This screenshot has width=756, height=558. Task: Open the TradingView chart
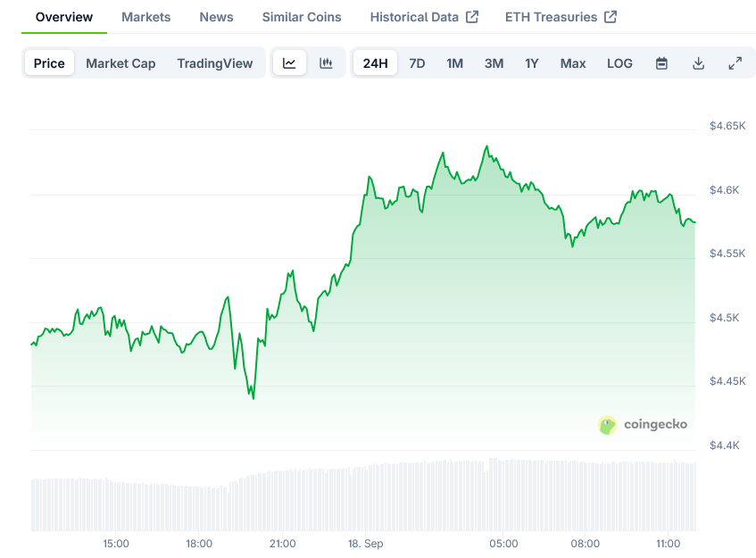click(x=215, y=62)
